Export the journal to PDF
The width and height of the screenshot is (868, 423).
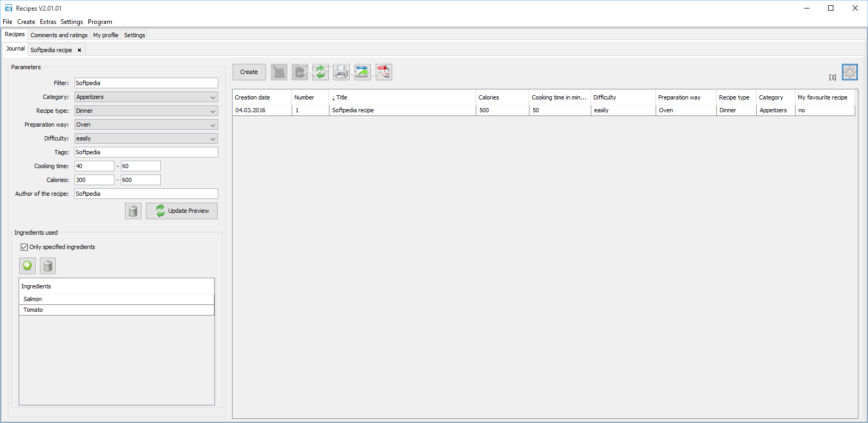pyautogui.click(x=384, y=72)
